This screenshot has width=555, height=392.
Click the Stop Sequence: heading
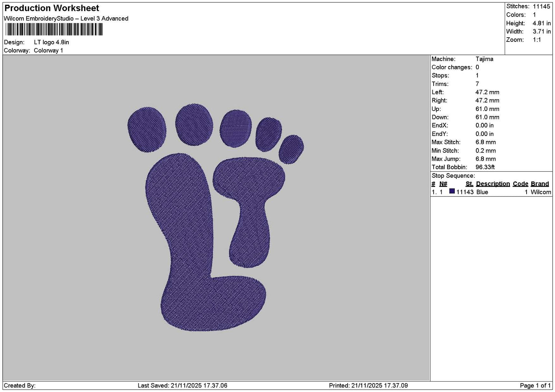point(453,175)
